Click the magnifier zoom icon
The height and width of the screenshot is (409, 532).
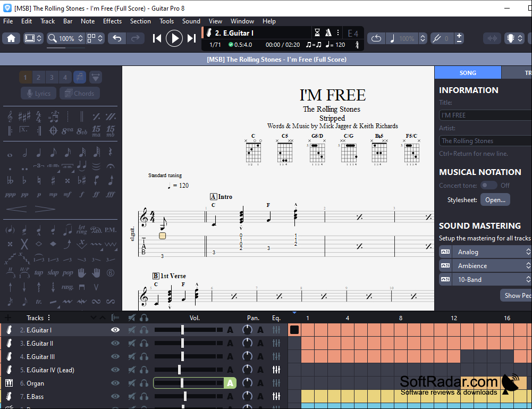pos(52,38)
